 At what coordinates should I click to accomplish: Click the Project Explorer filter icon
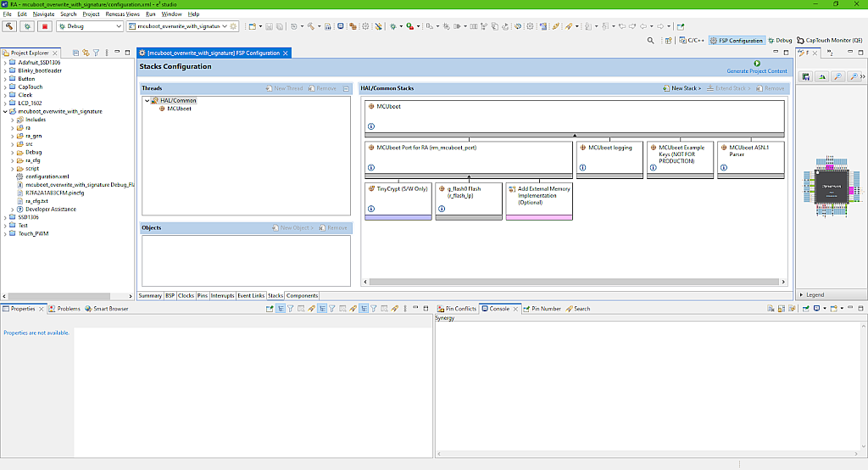[97, 53]
